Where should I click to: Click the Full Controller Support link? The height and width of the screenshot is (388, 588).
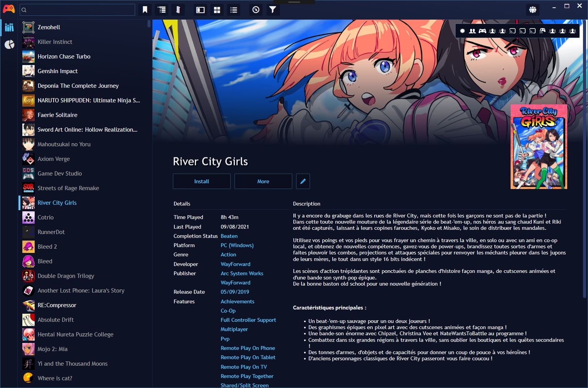tap(248, 320)
